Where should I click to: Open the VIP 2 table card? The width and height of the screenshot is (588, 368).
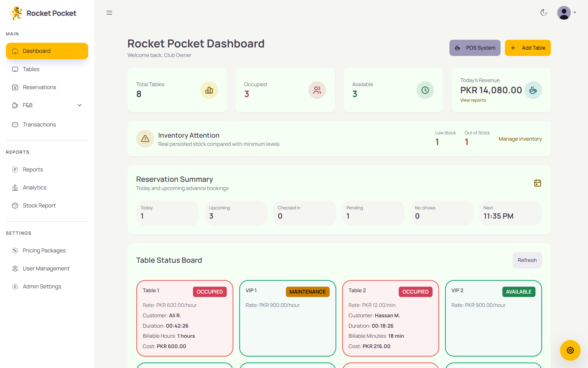click(x=493, y=318)
